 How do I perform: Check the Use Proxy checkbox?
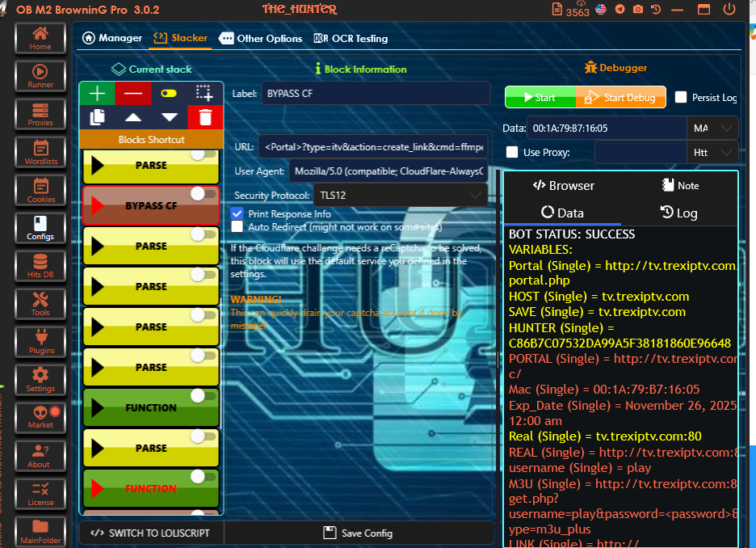pos(512,152)
